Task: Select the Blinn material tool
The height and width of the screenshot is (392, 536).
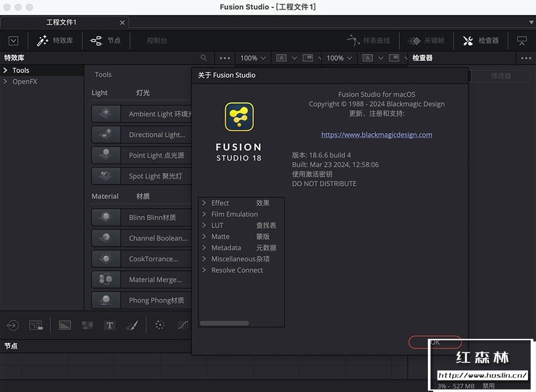Action: 141,217
